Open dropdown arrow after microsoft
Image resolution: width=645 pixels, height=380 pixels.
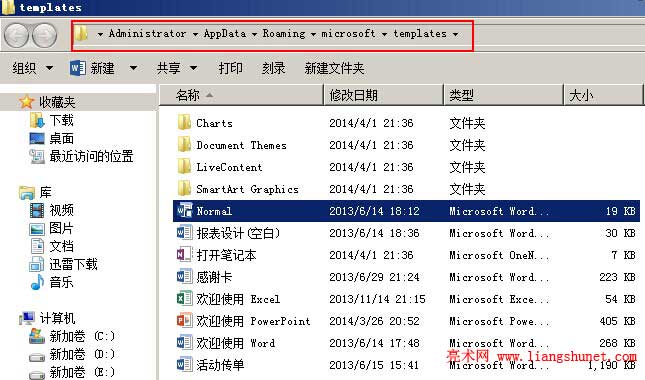(x=384, y=34)
